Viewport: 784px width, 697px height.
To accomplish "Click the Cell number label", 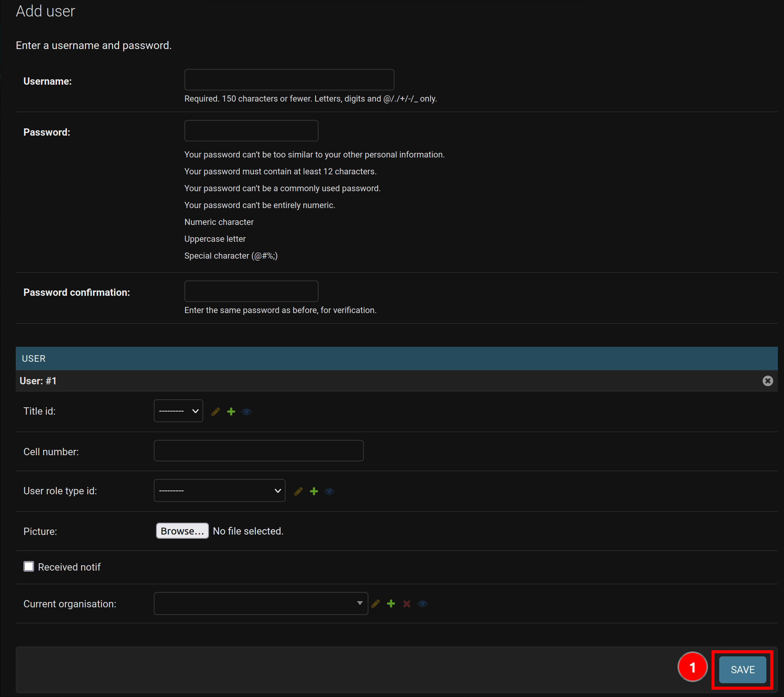I will 51,452.
